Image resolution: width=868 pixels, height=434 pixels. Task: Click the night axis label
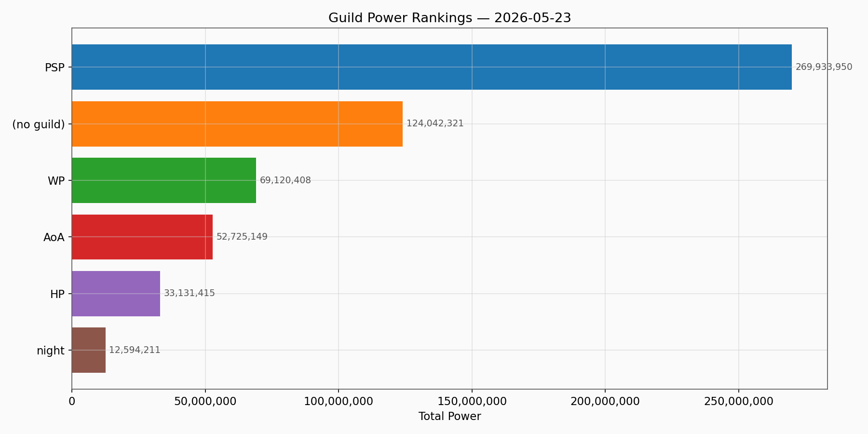tap(51, 351)
